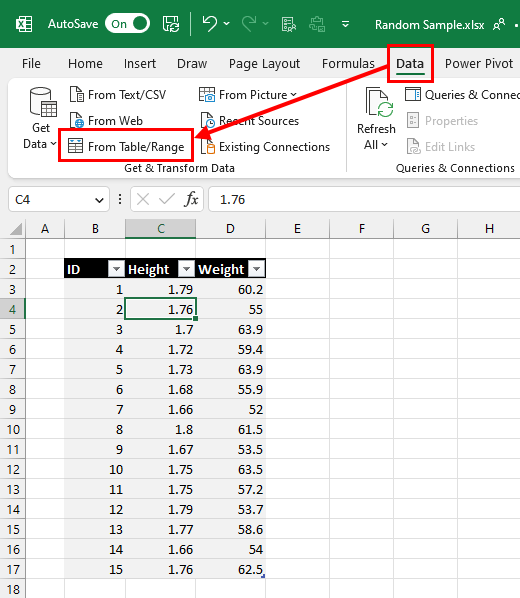Viewport: 520px width, 598px height.
Task: Switch to the Formulas ribbon tab
Action: click(x=348, y=64)
